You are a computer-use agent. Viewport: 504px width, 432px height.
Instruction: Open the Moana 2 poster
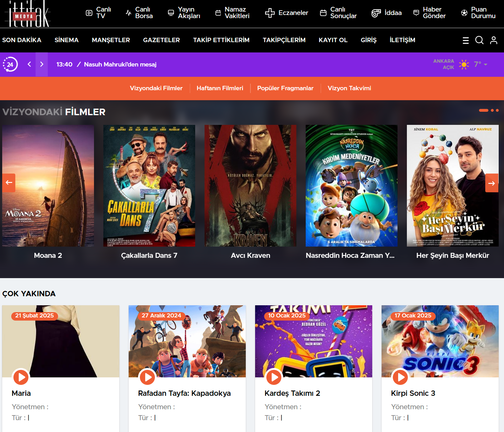(48, 186)
